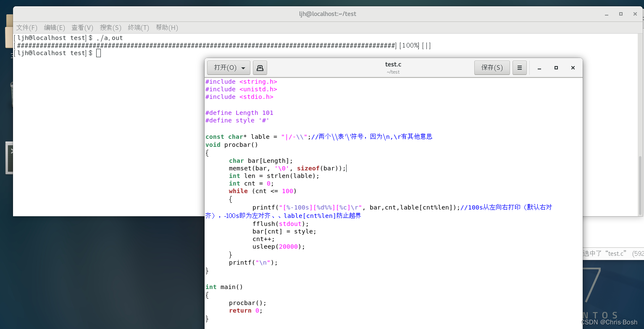This screenshot has height=329, width=644.
Task: Create a new document in gedit
Action: tap(260, 67)
